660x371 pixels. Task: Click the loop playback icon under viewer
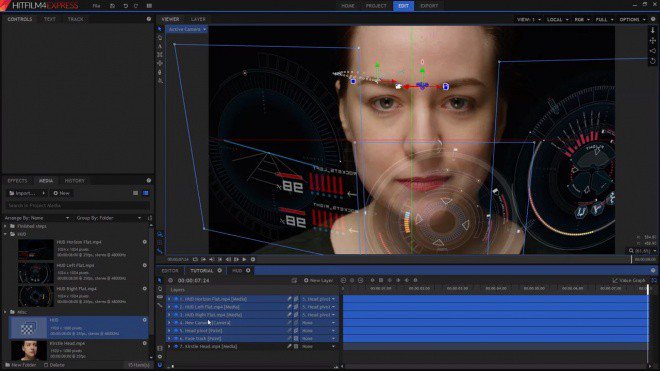point(195,259)
